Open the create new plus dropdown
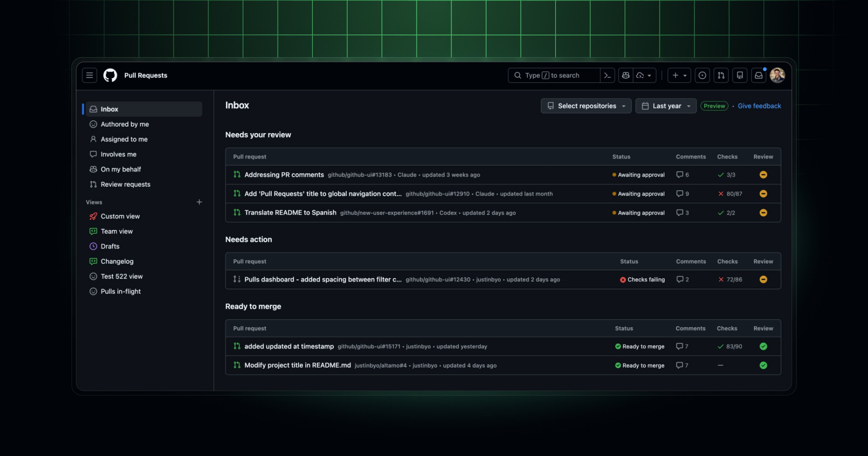This screenshot has width=868, height=456. (679, 75)
